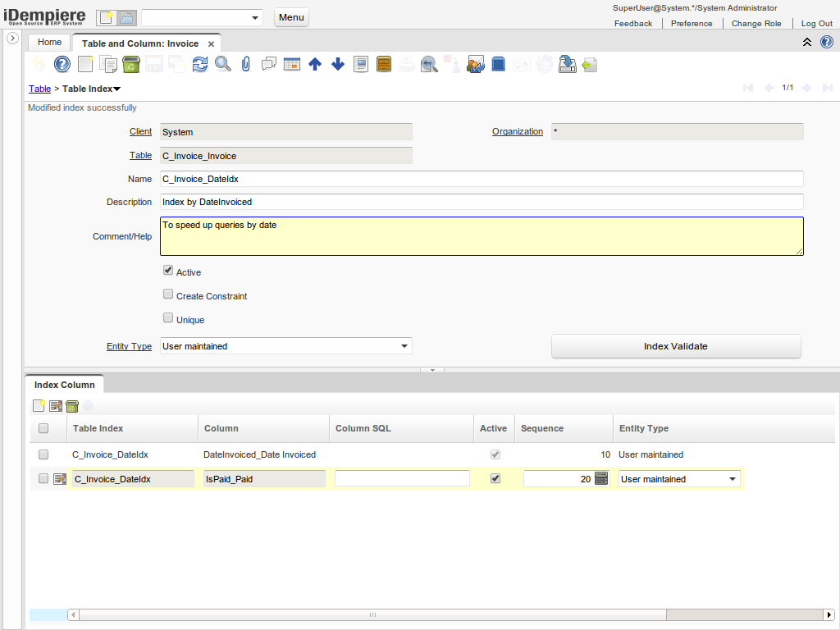Open the Entity Type dropdown in the grid row

pyautogui.click(x=732, y=479)
